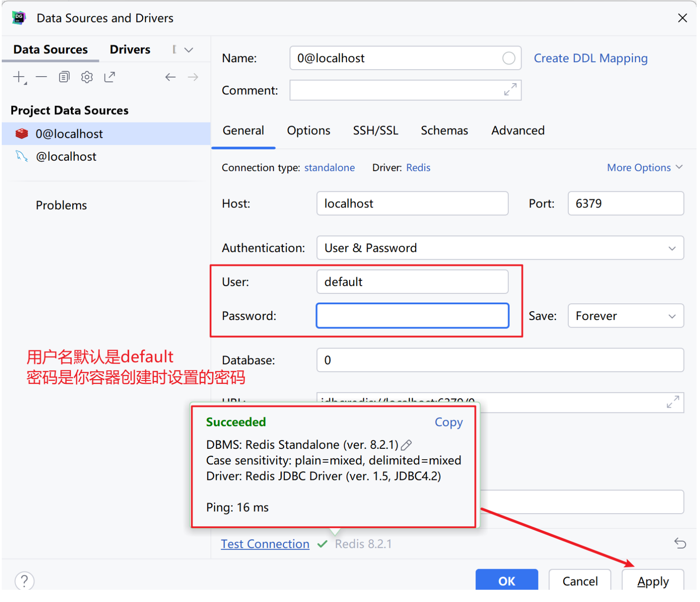700x602 pixels.
Task: Open the Problems section
Action: pyautogui.click(x=61, y=205)
